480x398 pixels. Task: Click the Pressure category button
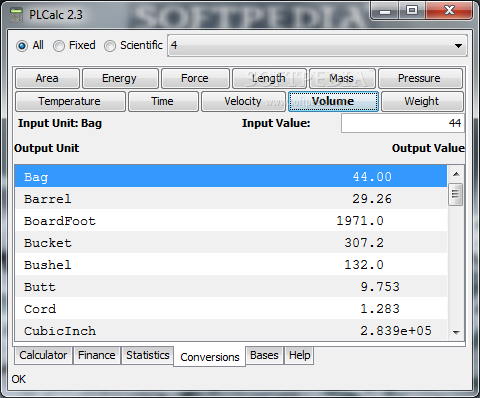[x=420, y=78]
